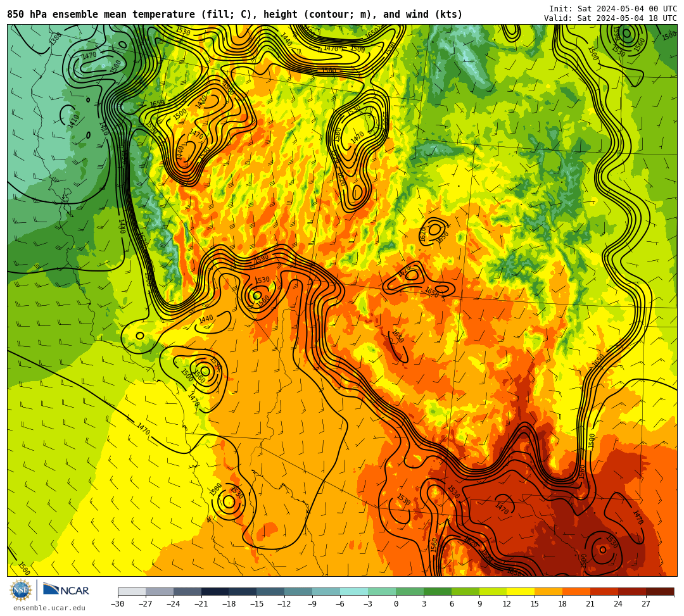
Task: Pick the 21 to 24 red-orange swatch
Action: (x=605, y=591)
